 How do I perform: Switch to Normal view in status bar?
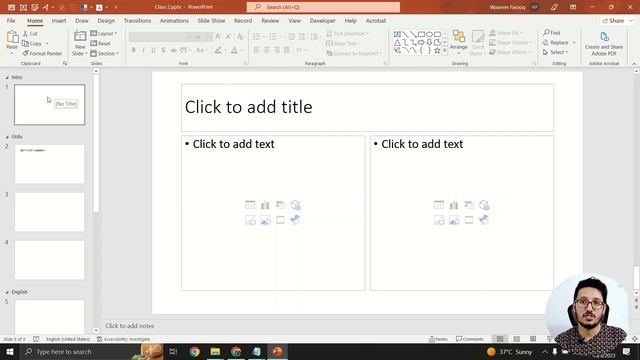(500, 339)
